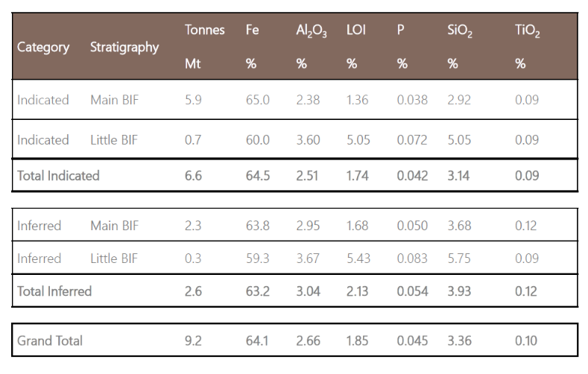The height and width of the screenshot is (374, 588).
Task: Click Inferred Little BIF LOI value 5.43
Action: (358, 259)
